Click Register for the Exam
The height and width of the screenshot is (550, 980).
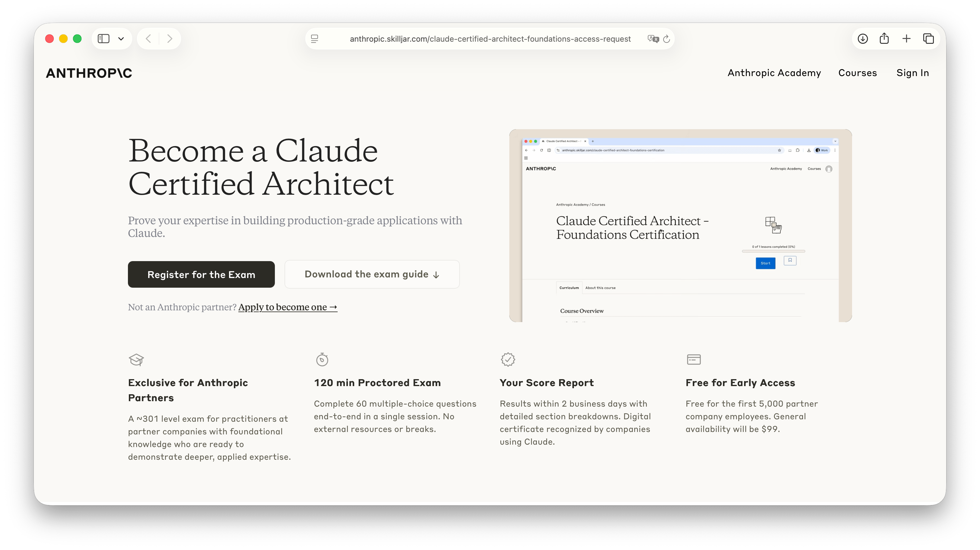(201, 274)
